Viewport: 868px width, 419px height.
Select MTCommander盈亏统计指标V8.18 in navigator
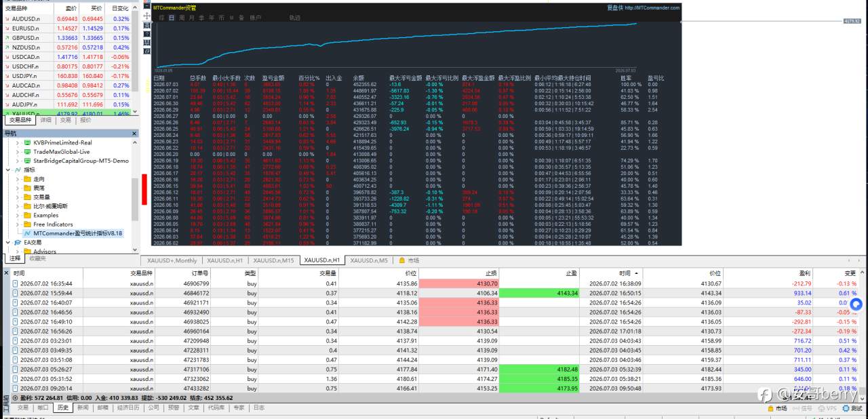point(78,233)
